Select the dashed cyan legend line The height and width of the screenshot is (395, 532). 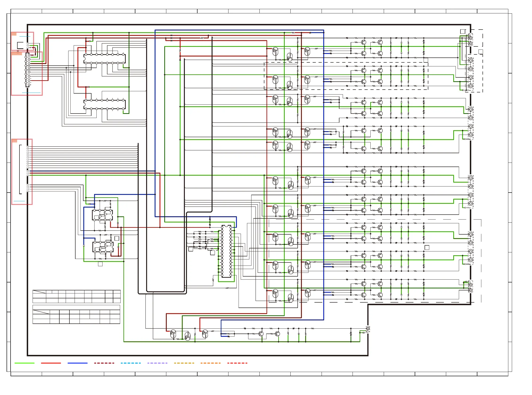click(x=131, y=363)
